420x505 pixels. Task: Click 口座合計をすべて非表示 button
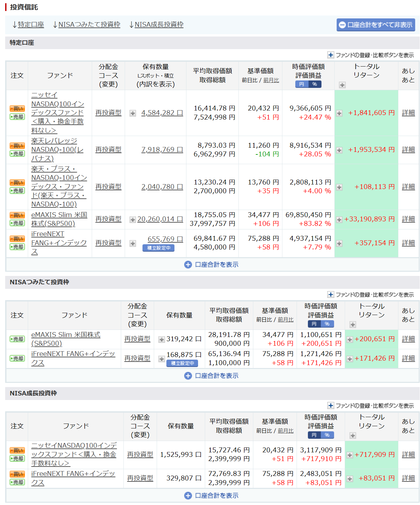click(x=375, y=25)
